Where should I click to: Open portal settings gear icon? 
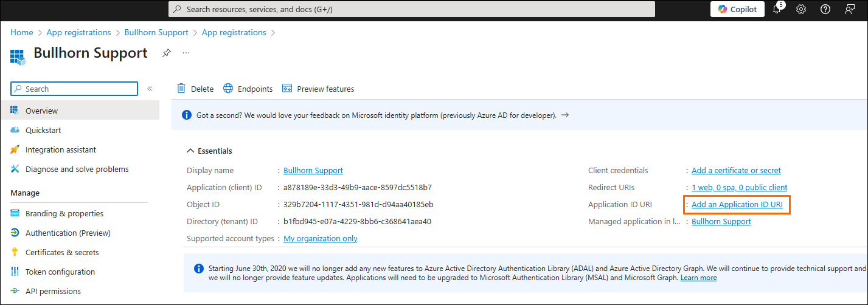pos(801,9)
